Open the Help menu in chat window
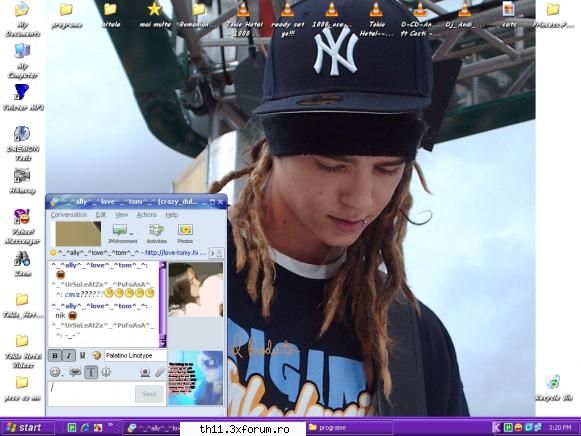The height and width of the screenshot is (436, 581). point(172,215)
